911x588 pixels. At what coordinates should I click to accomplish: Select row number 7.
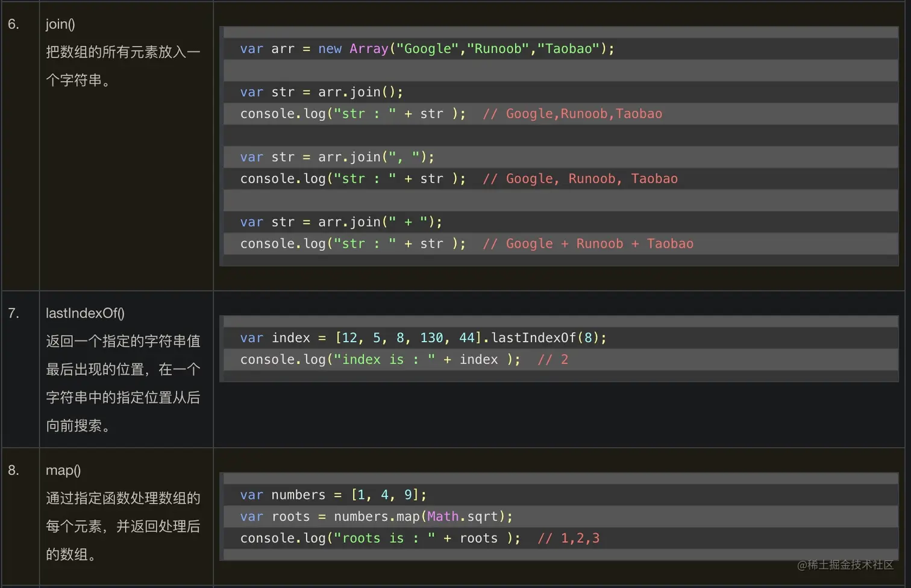pyautogui.click(x=13, y=313)
